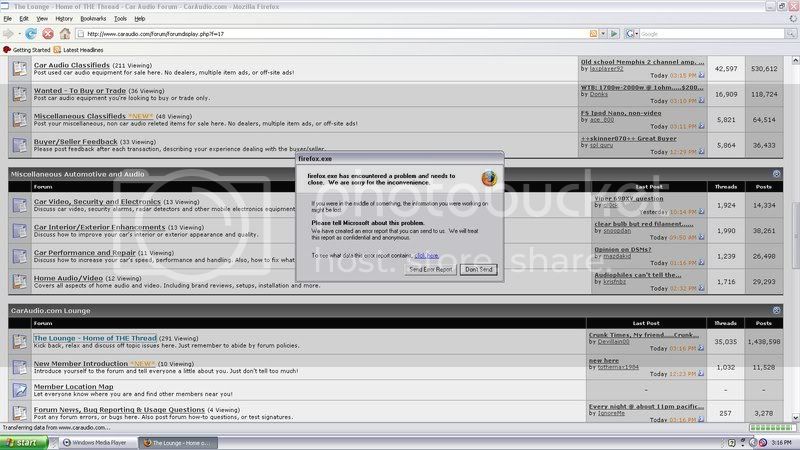The width and height of the screenshot is (800, 450).
Task: Click the page loading progress bar
Action: 772,428
